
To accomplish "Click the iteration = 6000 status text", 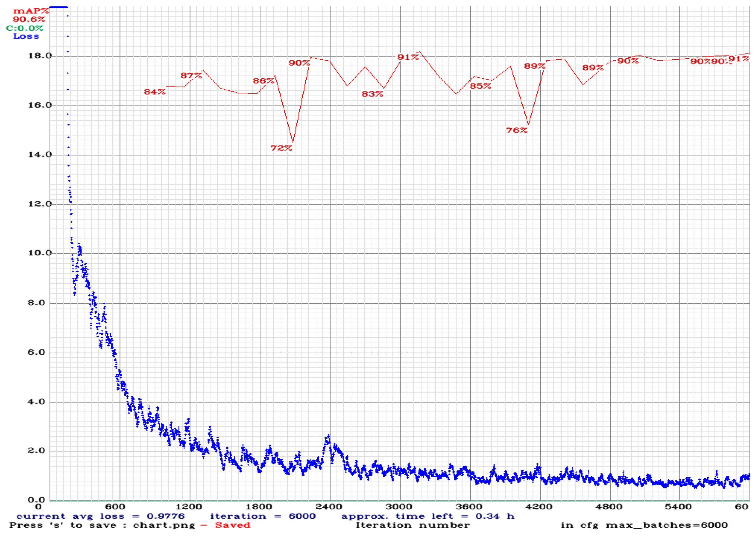I will 263,516.
